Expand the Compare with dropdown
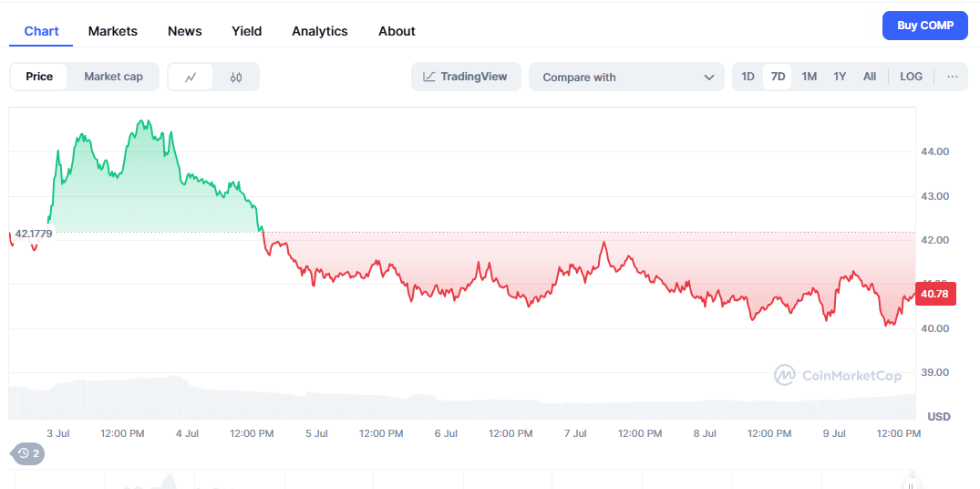The height and width of the screenshot is (489, 980). coord(626,78)
